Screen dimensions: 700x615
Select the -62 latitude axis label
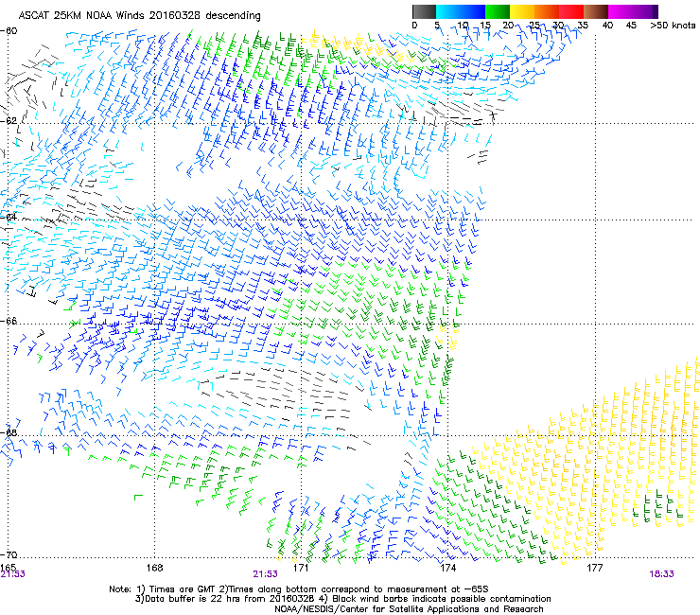tap(9, 121)
